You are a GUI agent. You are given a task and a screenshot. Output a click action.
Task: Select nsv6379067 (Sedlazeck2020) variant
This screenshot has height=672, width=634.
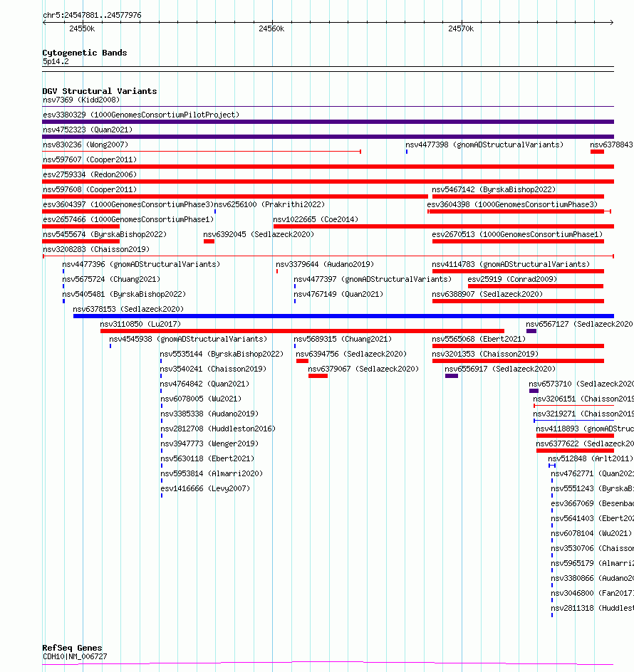click(x=363, y=370)
